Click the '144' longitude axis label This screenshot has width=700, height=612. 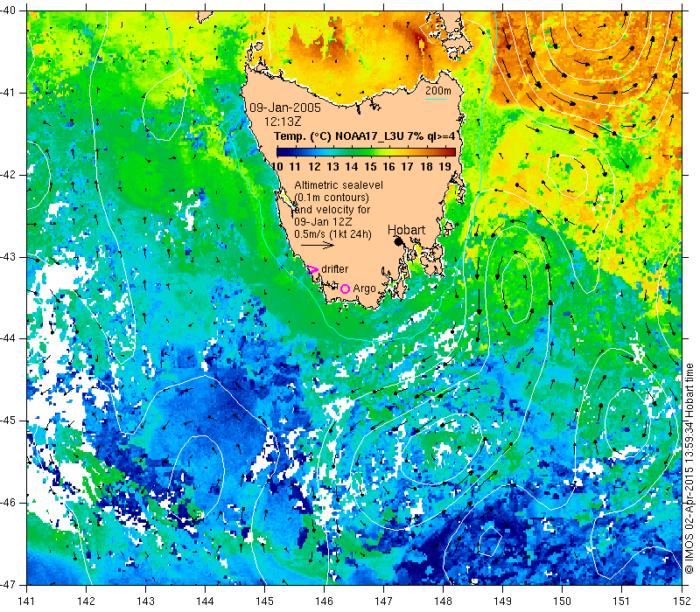(205, 602)
